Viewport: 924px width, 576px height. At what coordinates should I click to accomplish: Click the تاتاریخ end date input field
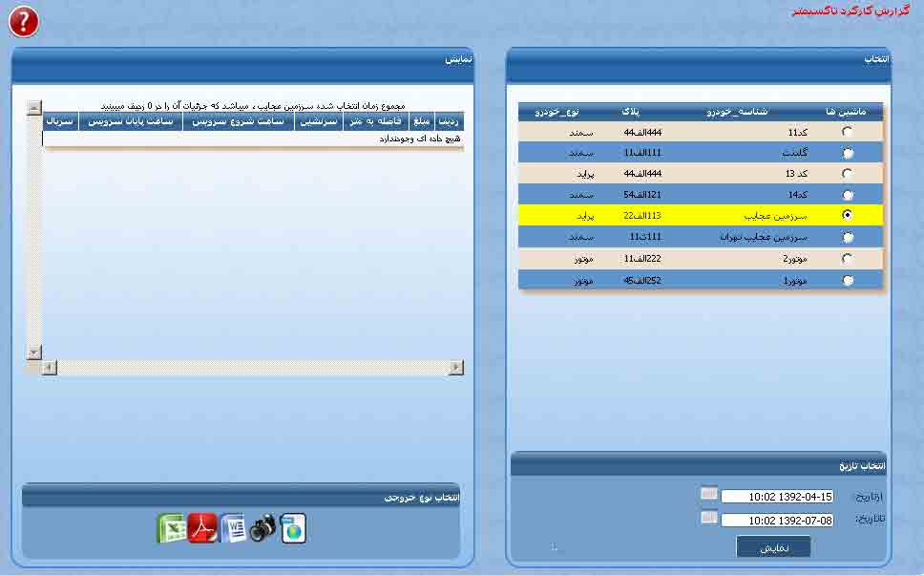(778, 521)
